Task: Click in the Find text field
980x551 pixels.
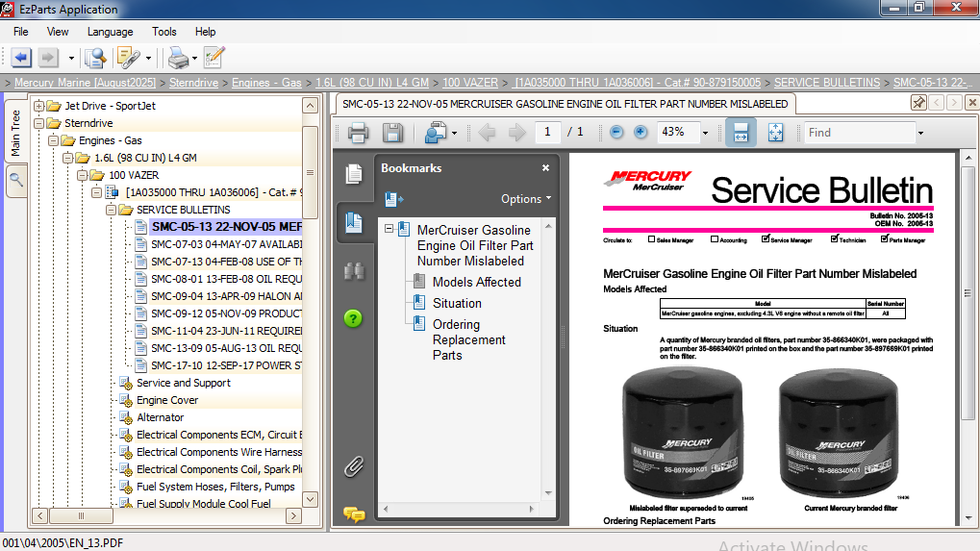Action: (860, 133)
